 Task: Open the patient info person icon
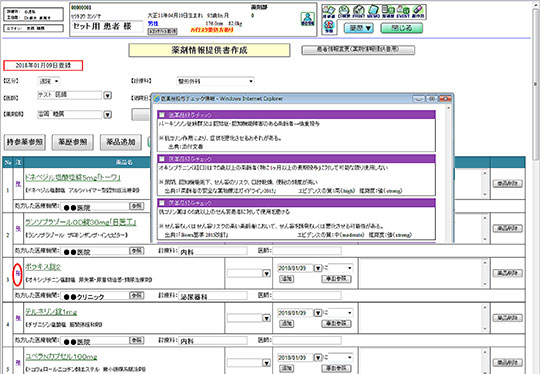click(308, 19)
